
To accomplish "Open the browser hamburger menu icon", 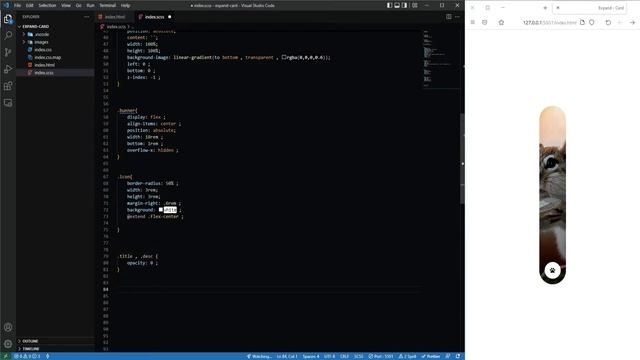I will click(x=473, y=22).
